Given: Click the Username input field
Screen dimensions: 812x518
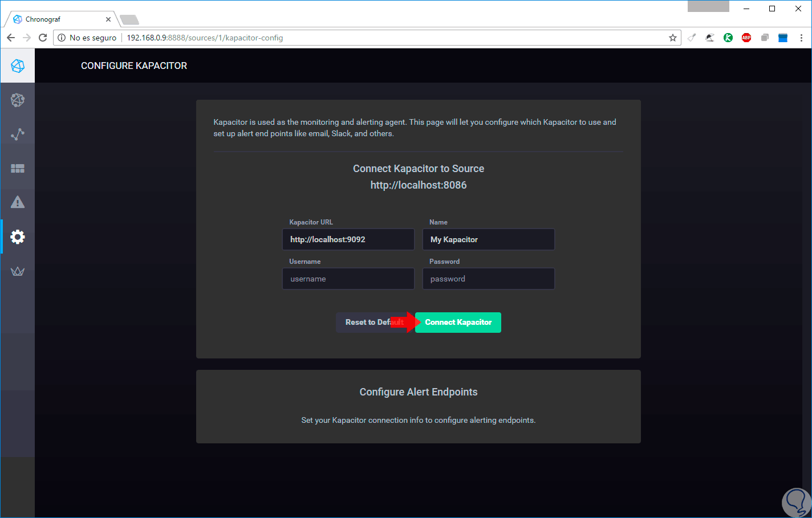Looking at the screenshot, I should [348, 279].
